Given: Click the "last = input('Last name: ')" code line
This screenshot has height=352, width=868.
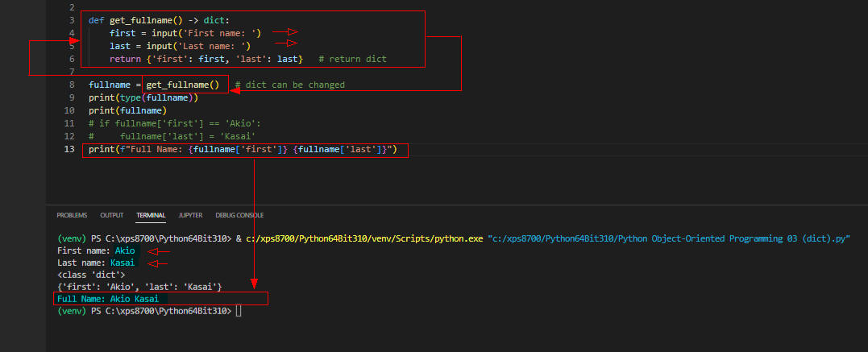Looking at the screenshot, I should click(x=180, y=46).
